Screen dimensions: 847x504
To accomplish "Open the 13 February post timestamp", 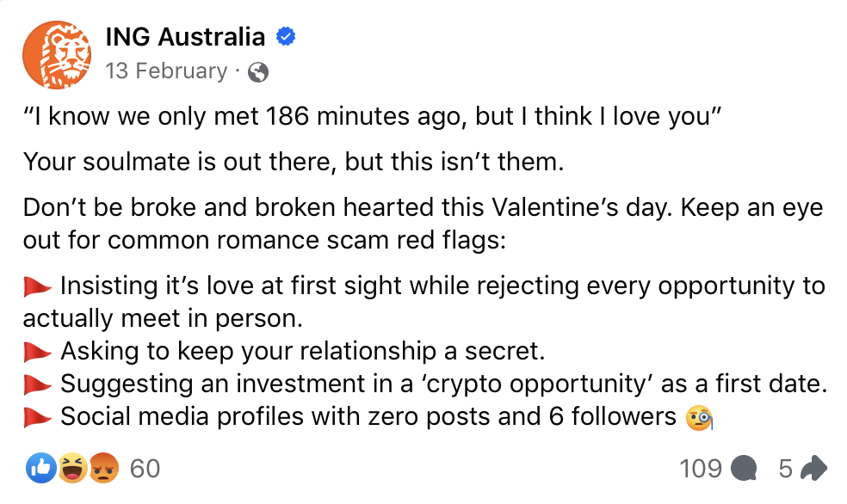I will 166,71.
